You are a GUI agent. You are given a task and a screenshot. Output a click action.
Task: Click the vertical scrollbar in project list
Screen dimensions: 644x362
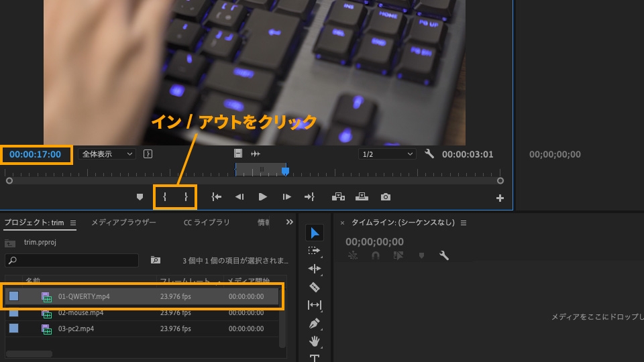tap(282, 318)
